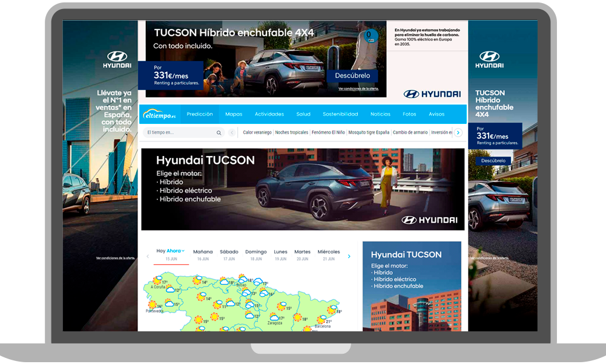This screenshot has width=606, height=364.
Task: Open the Calor veraniego topic link
Action: coord(257,132)
